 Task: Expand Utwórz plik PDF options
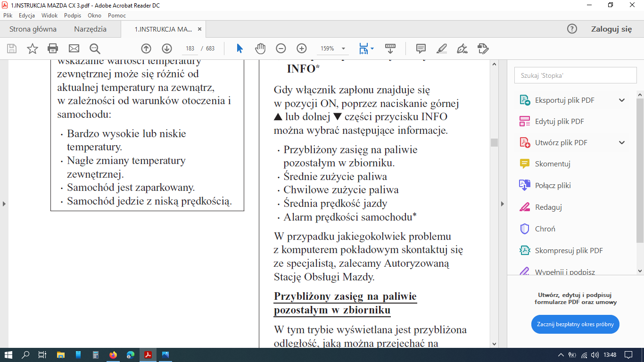(622, 143)
